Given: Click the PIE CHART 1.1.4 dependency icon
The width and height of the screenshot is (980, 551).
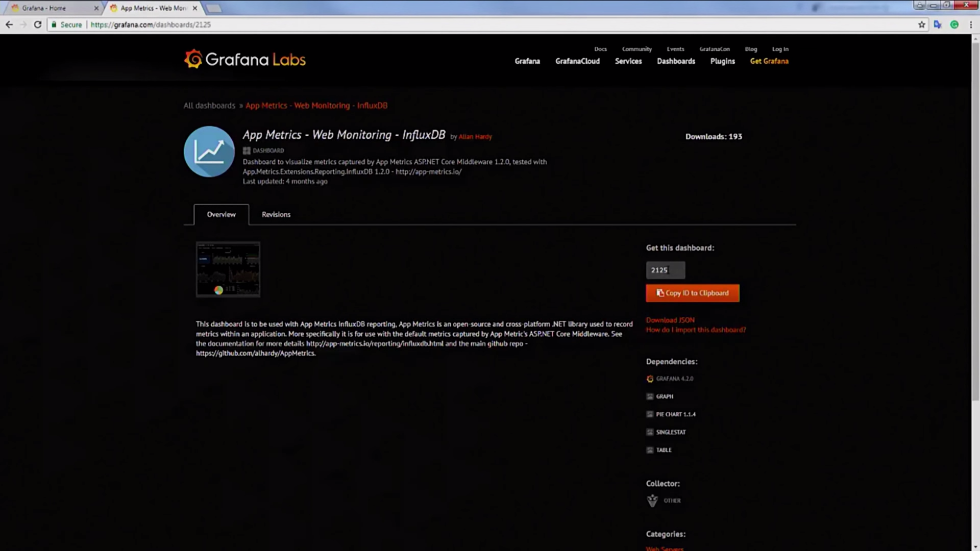Looking at the screenshot, I should (x=650, y=414).
